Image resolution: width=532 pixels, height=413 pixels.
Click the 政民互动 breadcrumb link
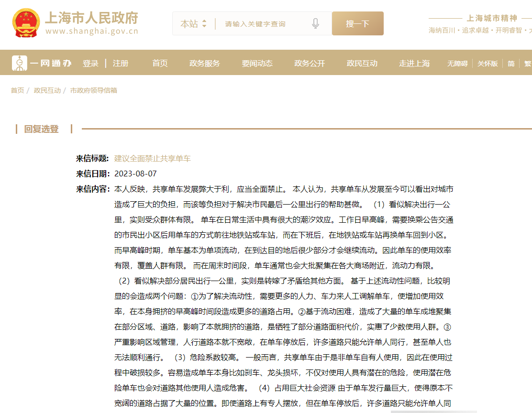coord(47,90)
